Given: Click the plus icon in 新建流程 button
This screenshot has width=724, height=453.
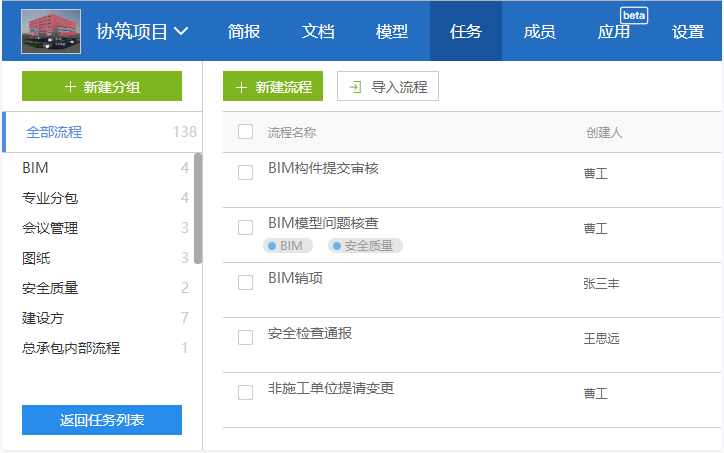Looking at the screenshot, I should 241,87.
